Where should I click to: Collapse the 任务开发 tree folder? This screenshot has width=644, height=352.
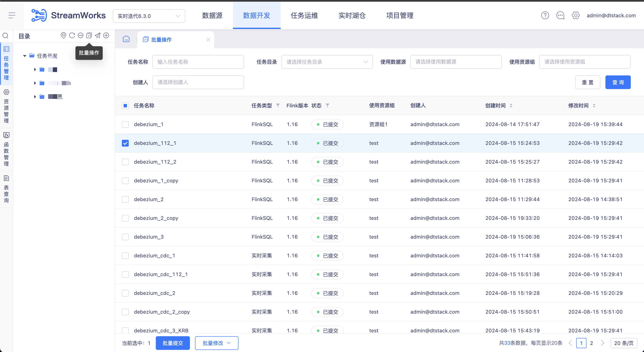click(x=25, y=56)
